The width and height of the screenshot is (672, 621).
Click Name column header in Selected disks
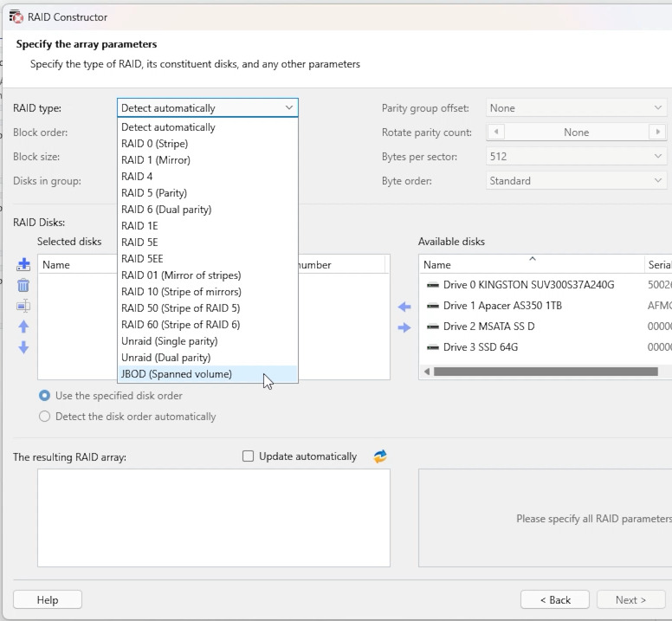[x=78, y=265]
